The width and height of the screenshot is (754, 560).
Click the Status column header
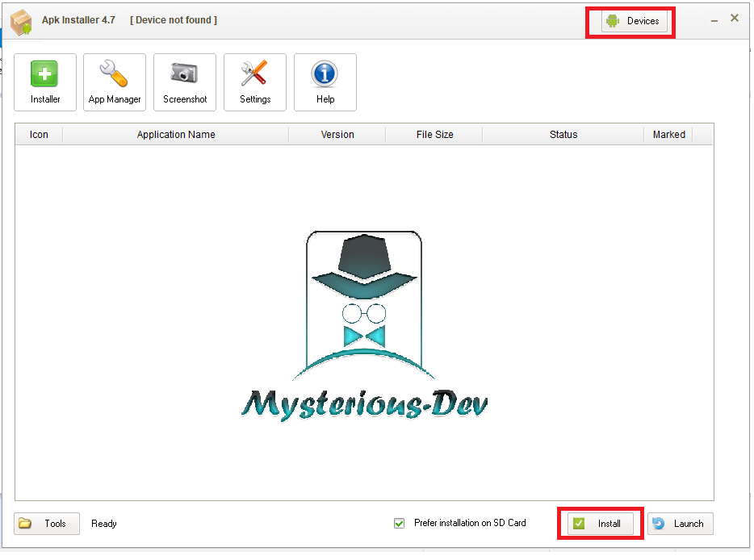(563, 135)
